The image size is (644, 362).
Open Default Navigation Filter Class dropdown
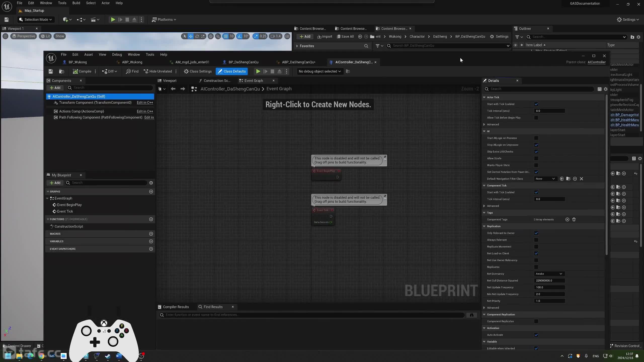[545, 179]
